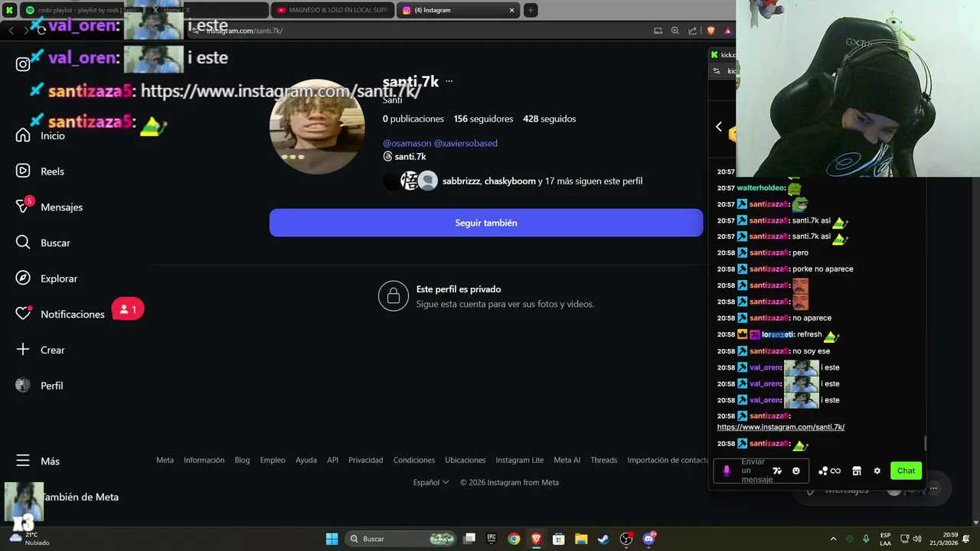Open Mensajes in the Instagram sidebar
The height and width of the screenshot is (551, 980).
click(x=51, y=207)
